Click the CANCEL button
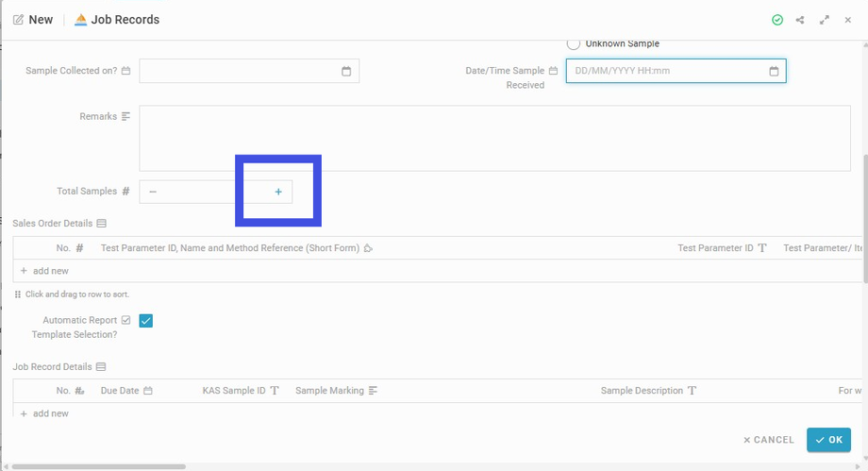The height and width of the screenshot is (471, 868). (768, 440)
